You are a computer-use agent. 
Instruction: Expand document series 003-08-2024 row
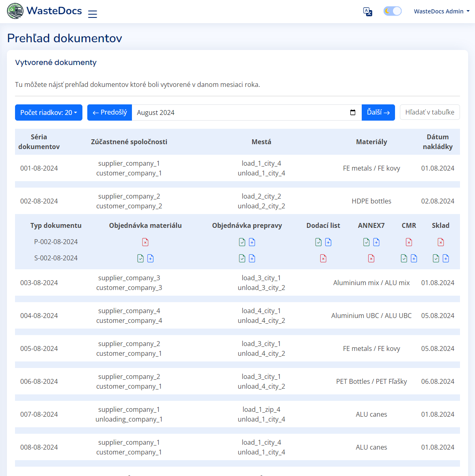[x=237, y=283]
